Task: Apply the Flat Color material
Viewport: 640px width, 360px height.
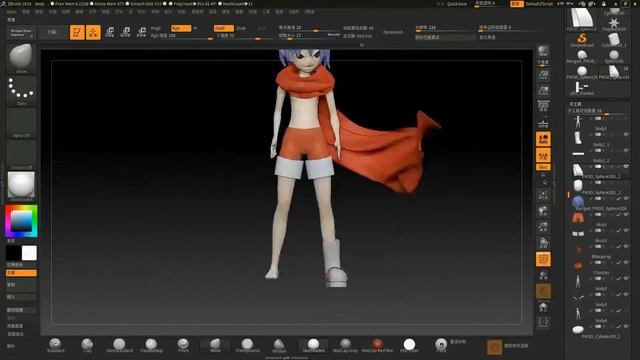Action: pos(409,345)
